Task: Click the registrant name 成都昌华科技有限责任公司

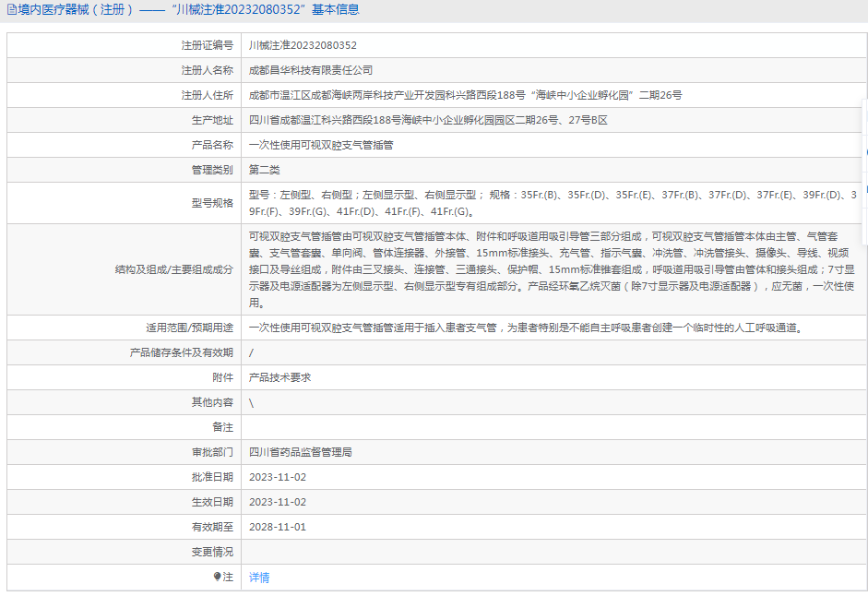Action: (311, 70)
